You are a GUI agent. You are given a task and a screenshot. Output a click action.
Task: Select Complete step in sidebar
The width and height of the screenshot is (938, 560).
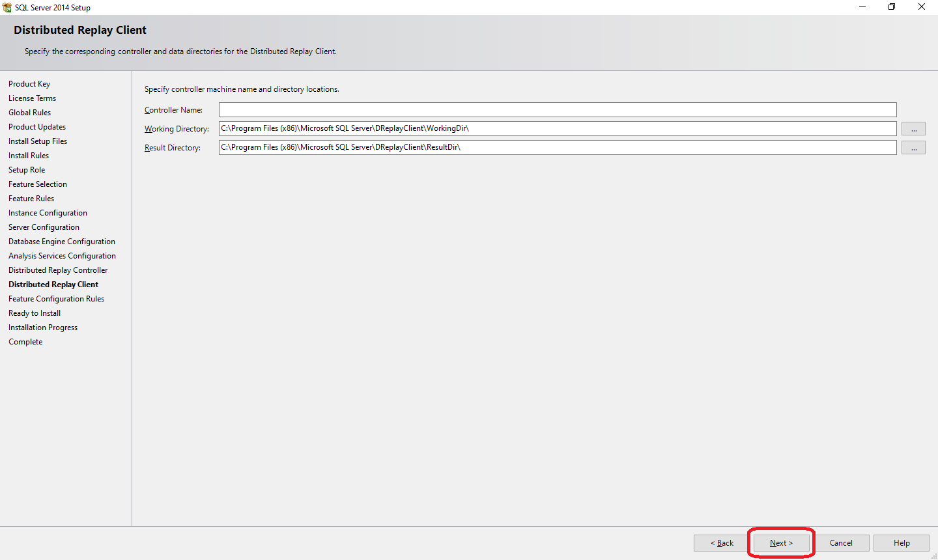[25, 342]
